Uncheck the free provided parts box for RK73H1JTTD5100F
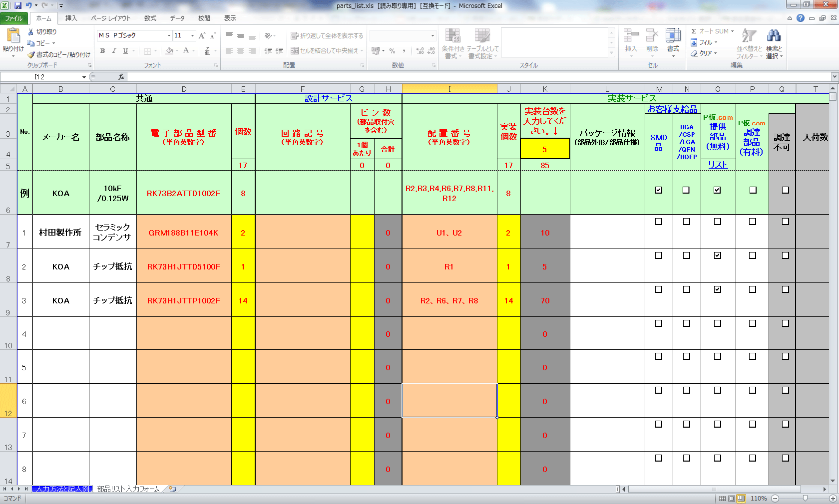Screen dimensions: 839x504 tap(718, 255)
